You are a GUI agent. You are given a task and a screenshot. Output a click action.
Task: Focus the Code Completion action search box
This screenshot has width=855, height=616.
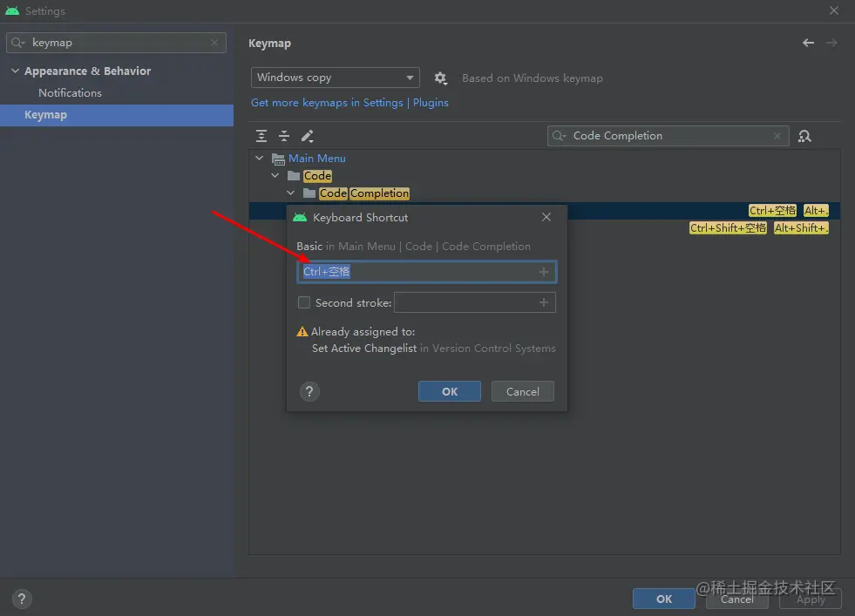click(668, 136)
